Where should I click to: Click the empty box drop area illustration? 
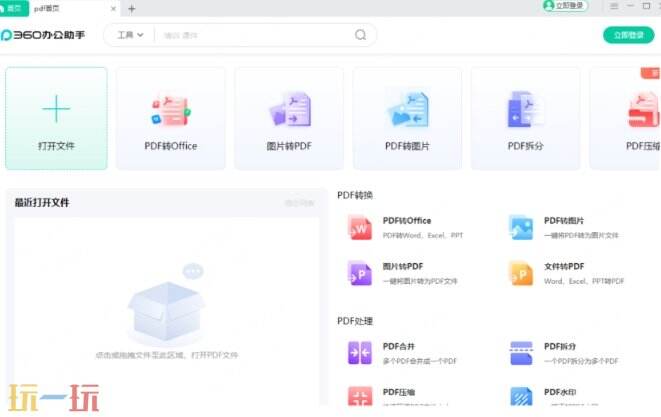pos(167,304)
